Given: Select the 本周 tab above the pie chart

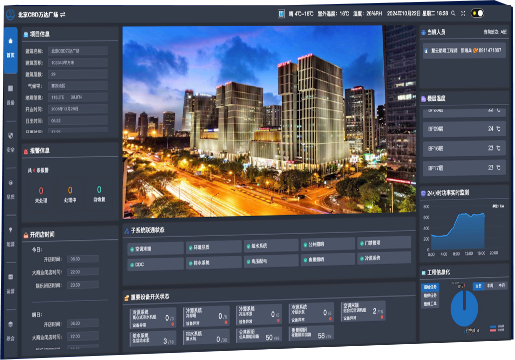Looking at the screenshot, I should tap(490, 286).
